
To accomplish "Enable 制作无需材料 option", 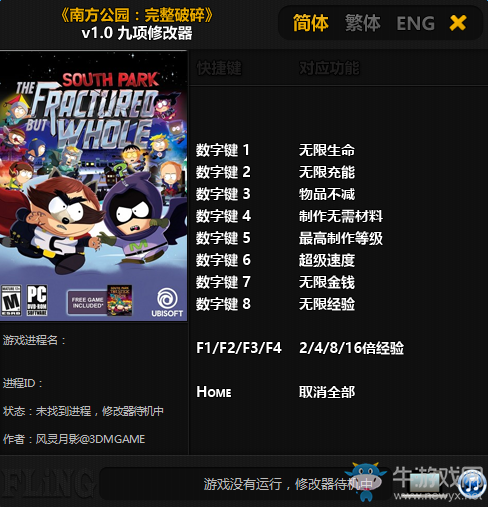I will coord(341,216).
